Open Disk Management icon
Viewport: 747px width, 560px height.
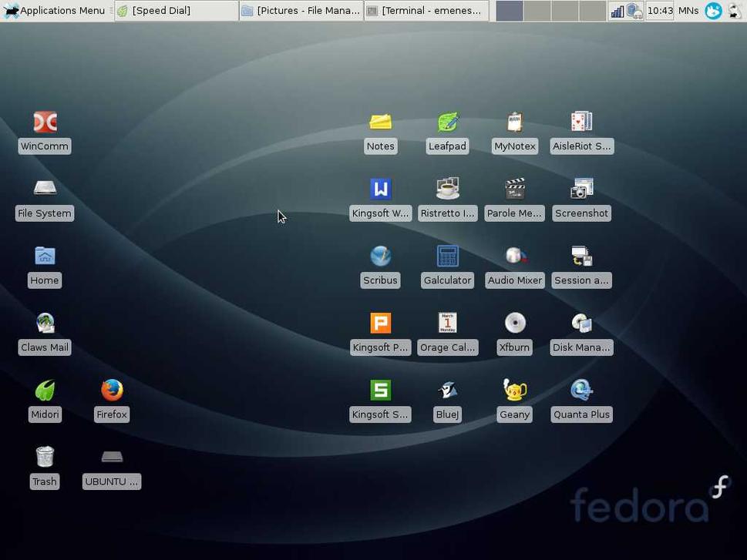pos(582,324)
